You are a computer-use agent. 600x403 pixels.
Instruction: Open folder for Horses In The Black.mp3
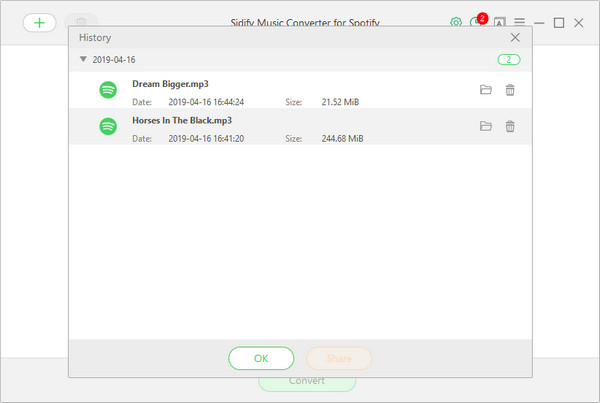[x=486, y=126]
